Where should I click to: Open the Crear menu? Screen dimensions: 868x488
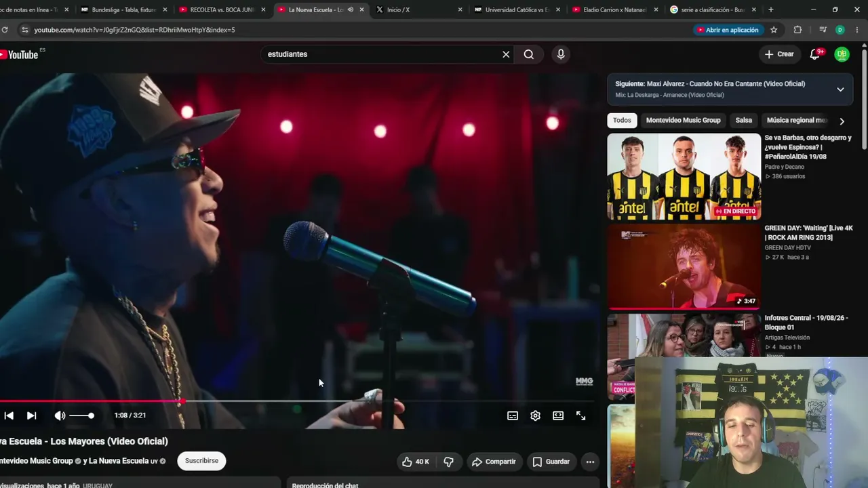tap(779, 54)
